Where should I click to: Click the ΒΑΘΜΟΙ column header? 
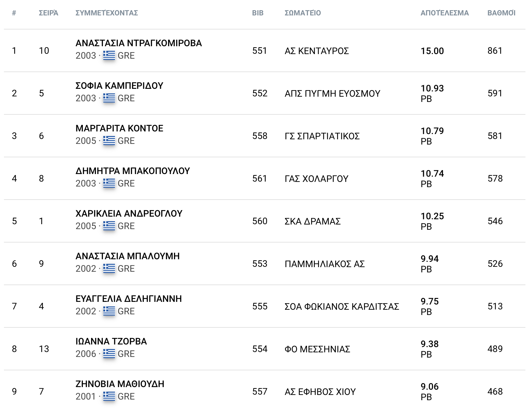click(501, 13)
